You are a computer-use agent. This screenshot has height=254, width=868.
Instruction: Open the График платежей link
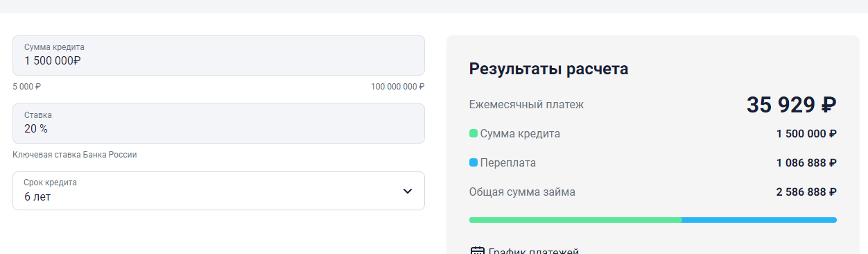pos(533,251)
